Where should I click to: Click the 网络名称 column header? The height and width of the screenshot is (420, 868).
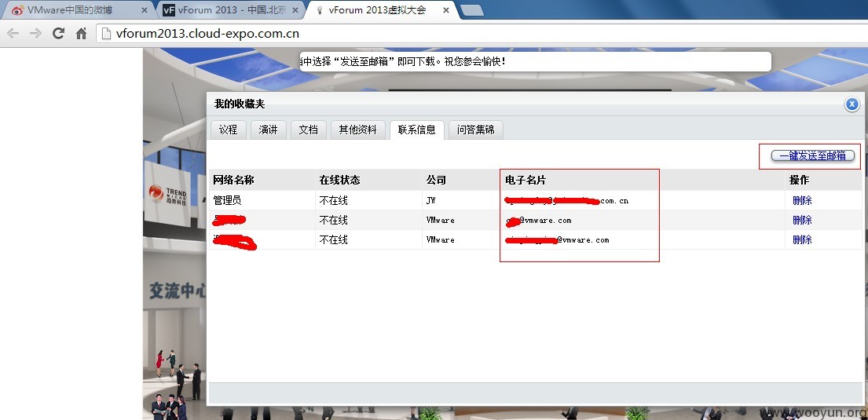pos(233,181)
